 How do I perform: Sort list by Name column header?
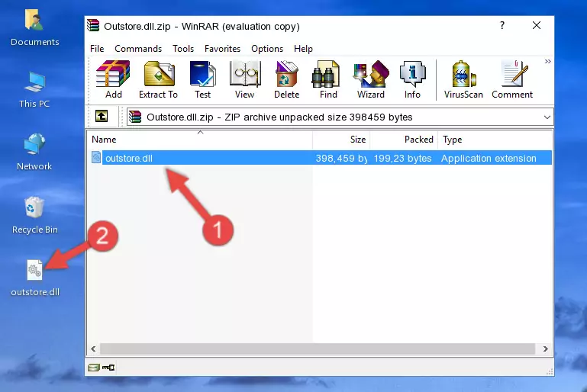200,139
